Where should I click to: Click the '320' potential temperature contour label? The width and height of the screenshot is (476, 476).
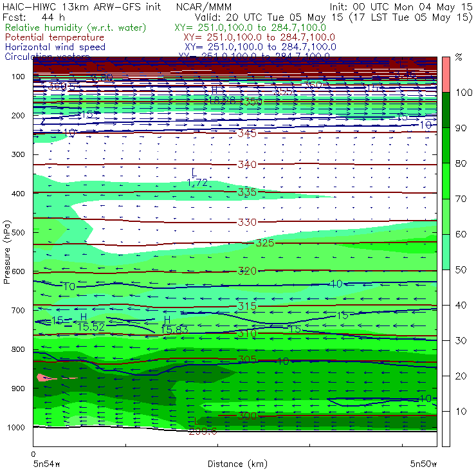click(x=247, y=271)
